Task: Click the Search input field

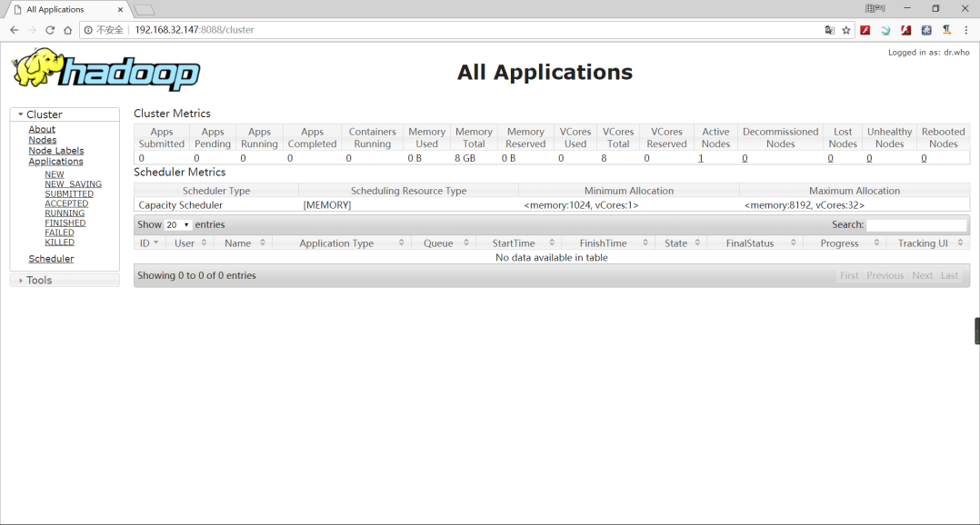Action: click(916, 224)
